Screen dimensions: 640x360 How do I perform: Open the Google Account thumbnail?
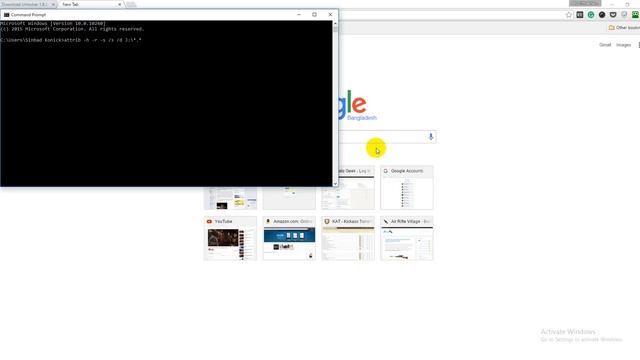[407, 188]
